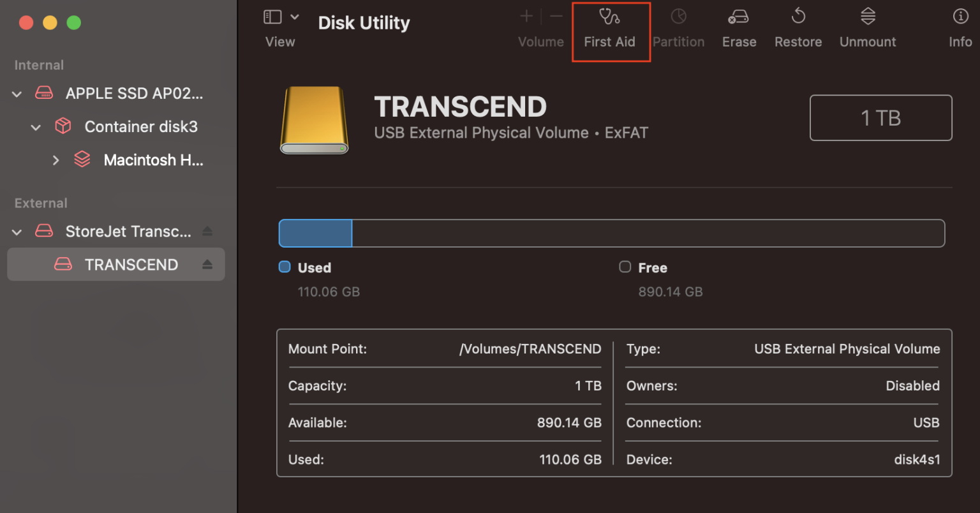Add a volume with plus button
This screenshot has height=513, width=980.
coord(526,17)
